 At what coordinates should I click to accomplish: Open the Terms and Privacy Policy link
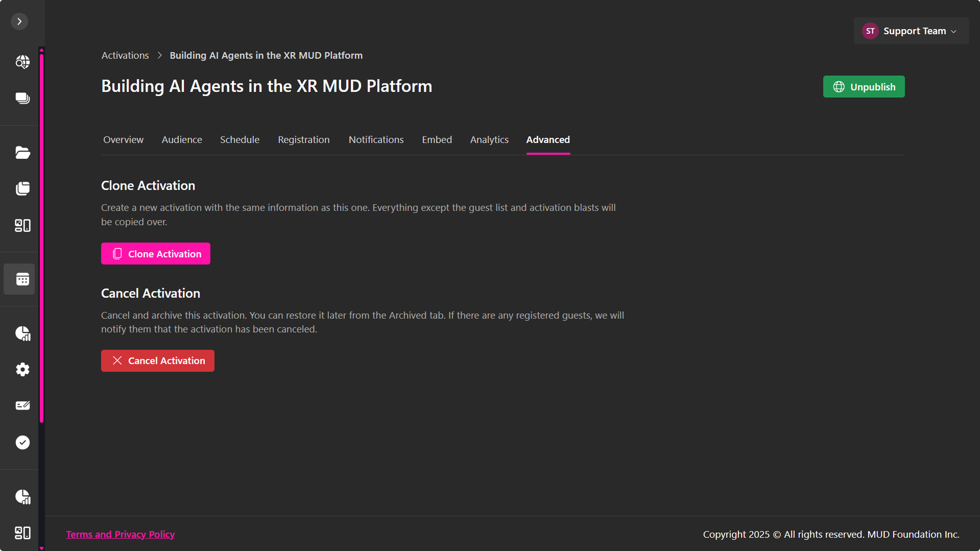tap(121, 534)
